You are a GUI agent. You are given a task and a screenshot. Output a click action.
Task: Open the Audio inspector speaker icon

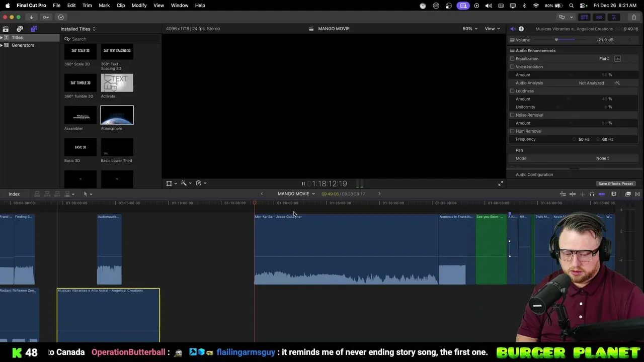pos(512,29)
